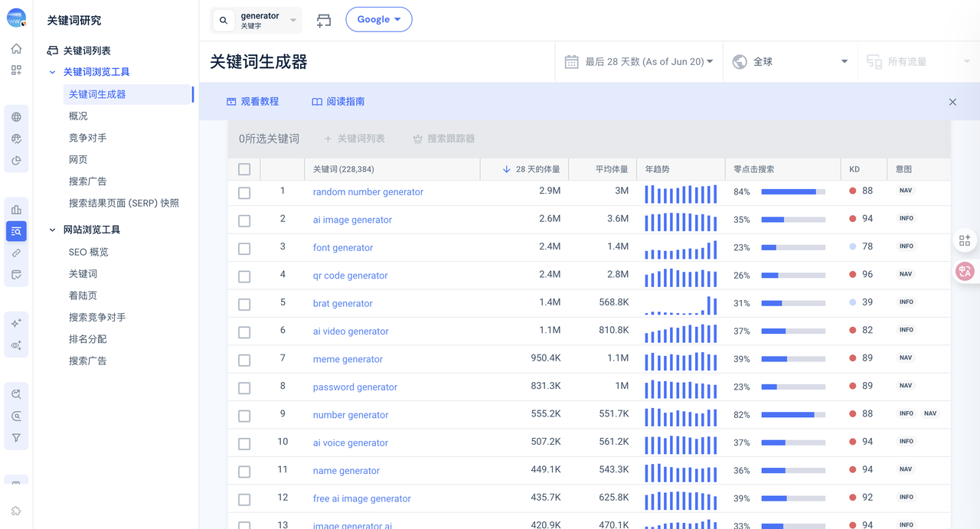Click the pie chart icon in sidebar

pos(16,161)
